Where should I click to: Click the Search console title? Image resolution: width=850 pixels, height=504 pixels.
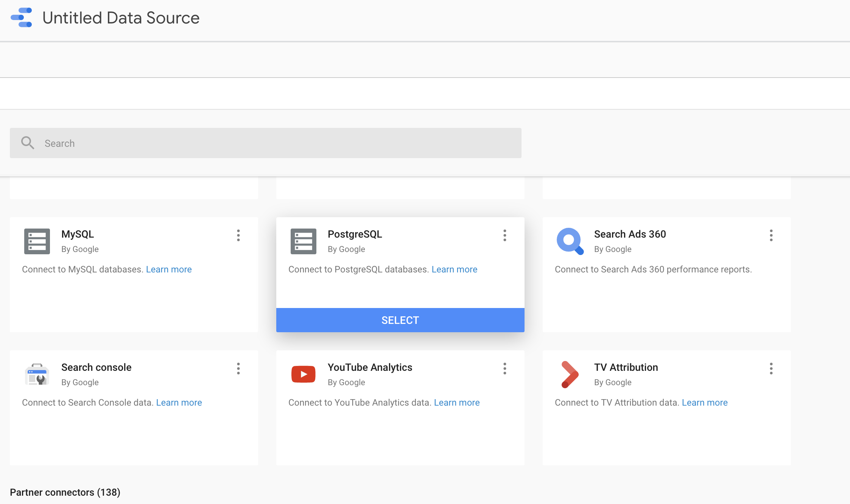point(97,367)
